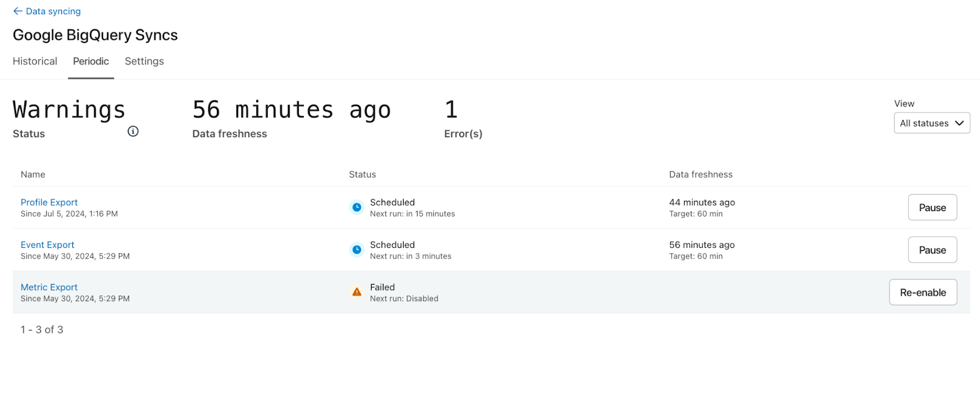Click the clock icon in Event Export row
This screenshot has width=980, height=410.
(356, 250)
